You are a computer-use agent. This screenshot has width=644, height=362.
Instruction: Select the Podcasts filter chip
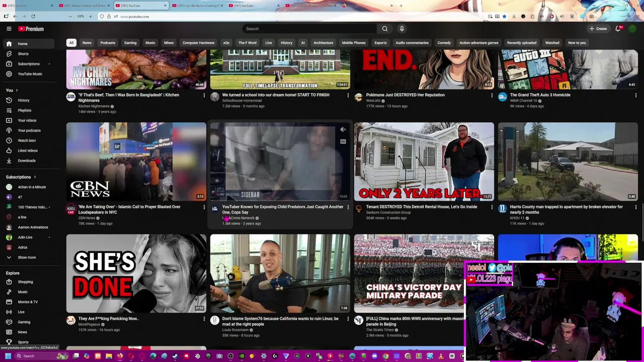(x=108, y=43)
